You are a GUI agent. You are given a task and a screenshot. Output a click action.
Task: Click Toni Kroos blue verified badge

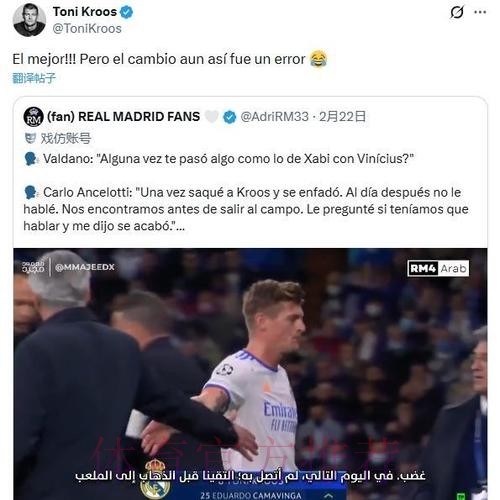pyautogui.click(x=127, y=12)
